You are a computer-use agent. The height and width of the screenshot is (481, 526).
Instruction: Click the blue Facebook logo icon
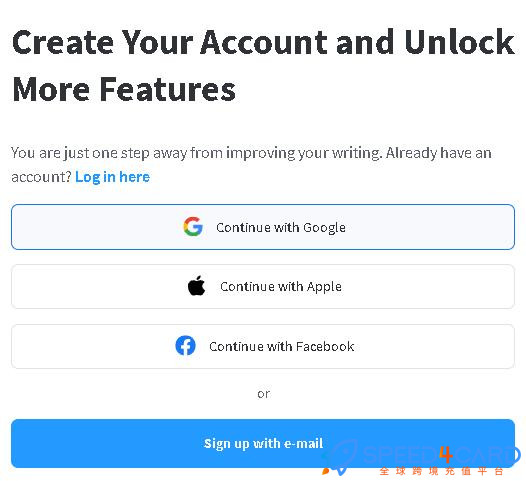[x=186, y=345]
